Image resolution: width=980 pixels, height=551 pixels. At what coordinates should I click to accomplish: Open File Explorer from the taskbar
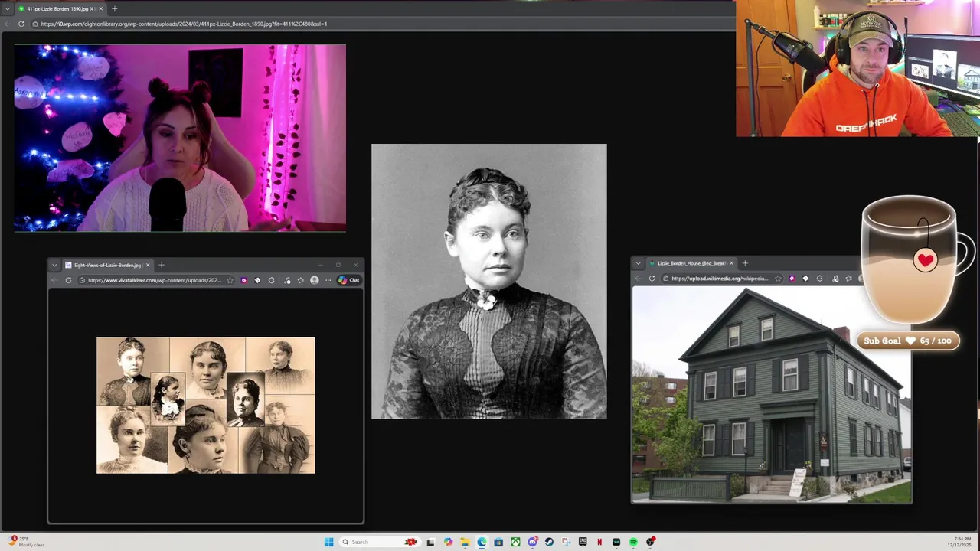[x=465, y=542]
